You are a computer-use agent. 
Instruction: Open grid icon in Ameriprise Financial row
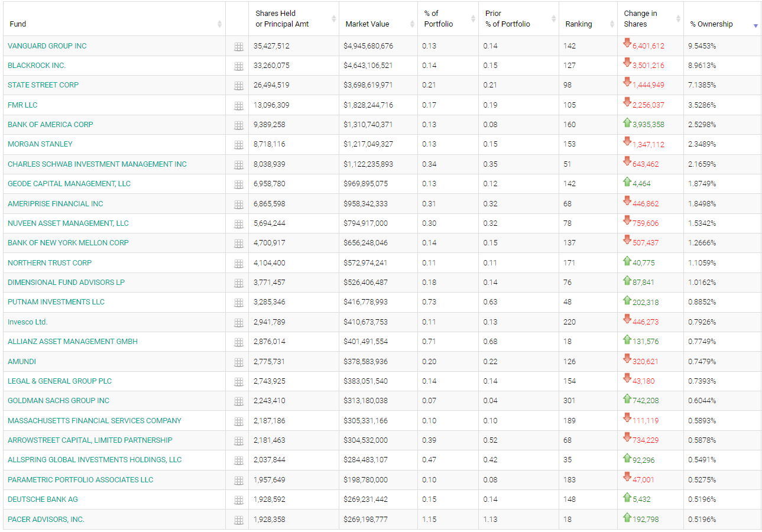tap(239, 205)
